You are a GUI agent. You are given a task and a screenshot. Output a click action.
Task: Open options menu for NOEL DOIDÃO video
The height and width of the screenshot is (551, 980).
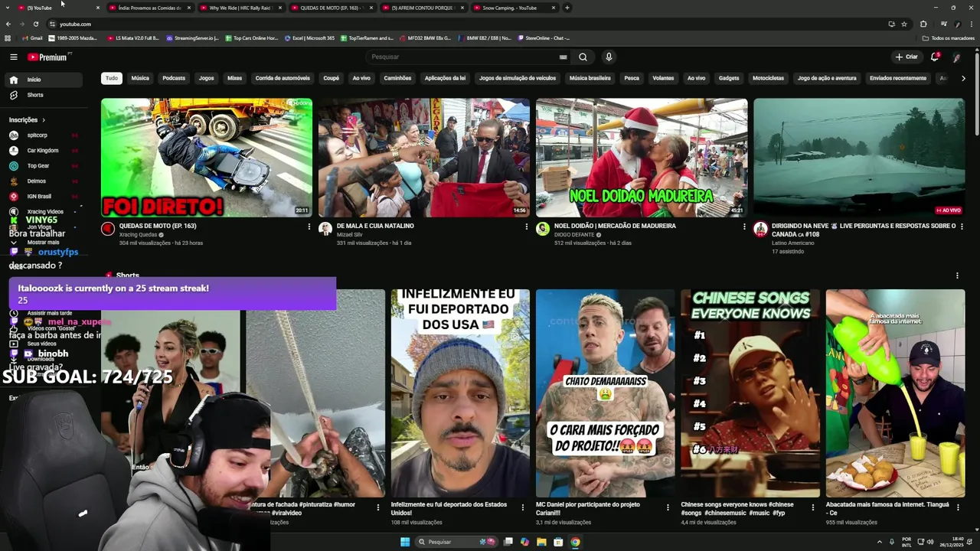pos(744,227)
